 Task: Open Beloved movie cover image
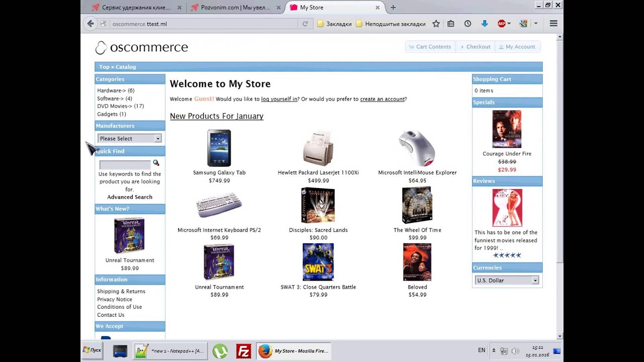[x=417, y=262]
